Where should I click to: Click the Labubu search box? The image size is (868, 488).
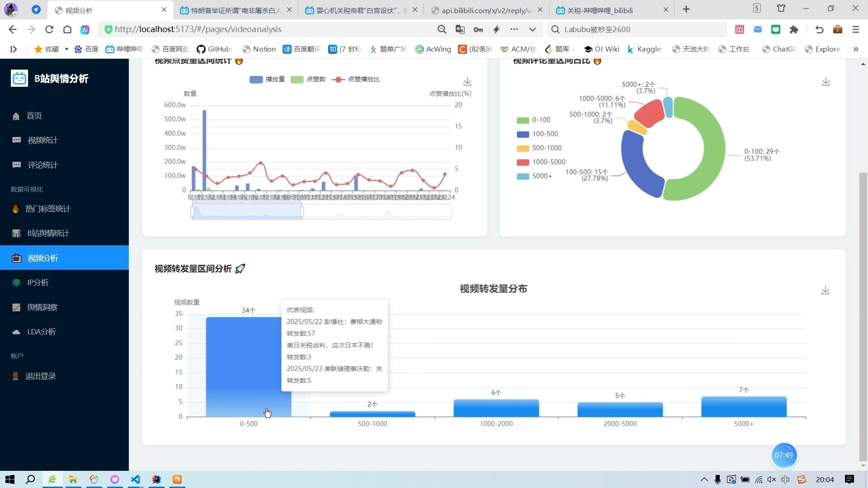pyautogui.click(x=637, y=29)
